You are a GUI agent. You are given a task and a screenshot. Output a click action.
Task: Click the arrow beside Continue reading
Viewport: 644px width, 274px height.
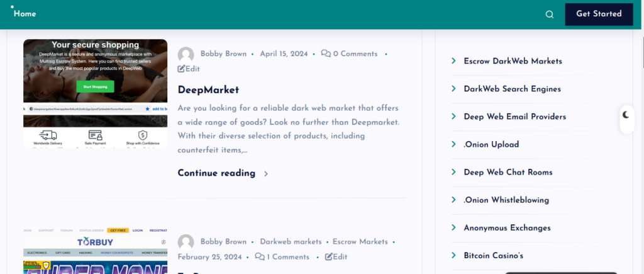(266, 174)
